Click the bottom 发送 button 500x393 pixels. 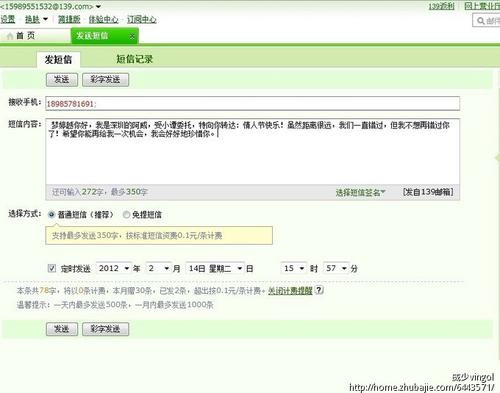pos(62,329)
